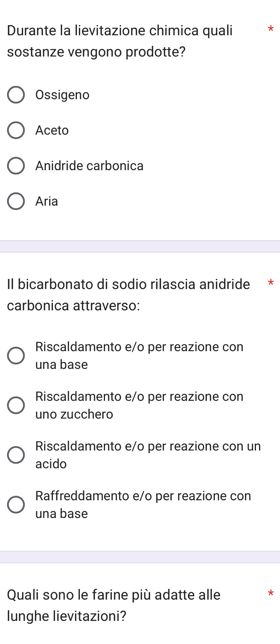This screenshot has width=280, height=644.
Task: Mark the Anidride carbonica radio button
Action: [16, 166]
